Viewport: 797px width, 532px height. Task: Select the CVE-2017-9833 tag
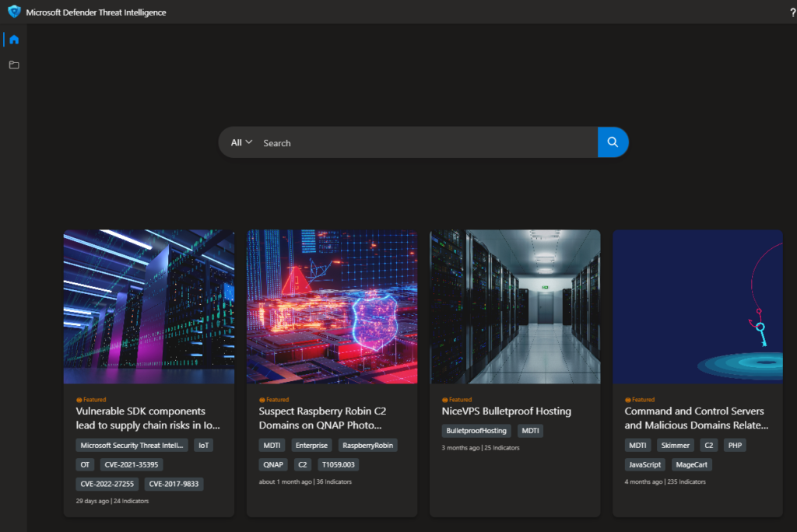[x=174, y=484]
